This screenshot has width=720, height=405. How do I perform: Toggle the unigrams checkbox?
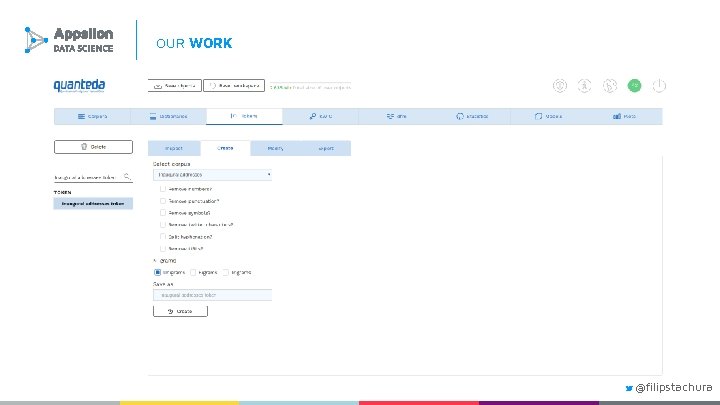[x=158, y=272]
